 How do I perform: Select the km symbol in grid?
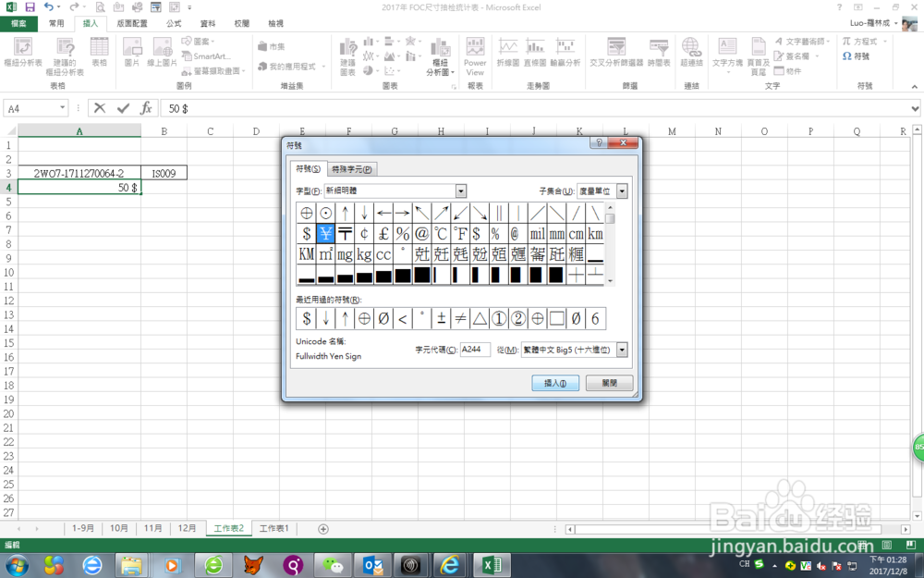point(595,234)
